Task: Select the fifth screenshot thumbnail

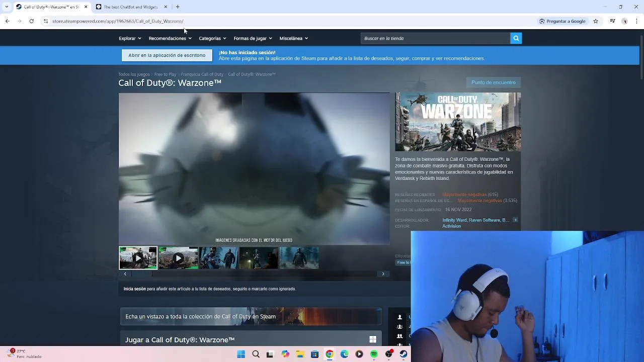Action: tap(299, 258)
